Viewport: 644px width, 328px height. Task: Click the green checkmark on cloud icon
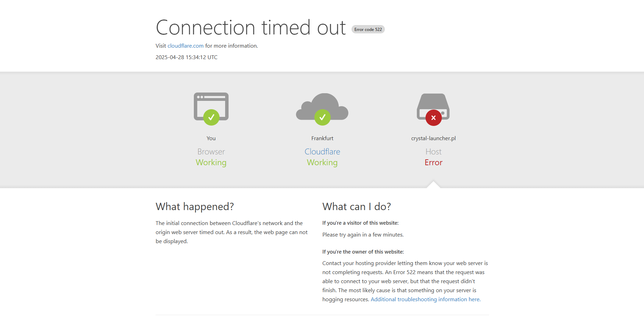click(x=322, y=118)
